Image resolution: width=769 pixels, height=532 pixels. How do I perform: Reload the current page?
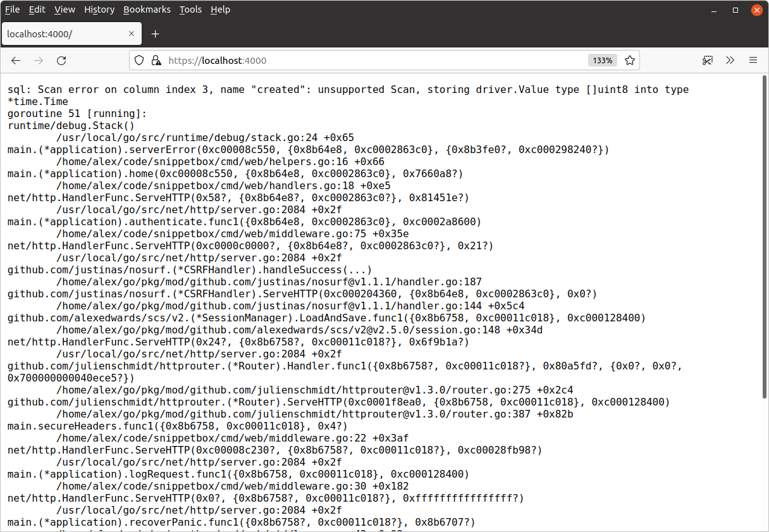tap(61, 61)
